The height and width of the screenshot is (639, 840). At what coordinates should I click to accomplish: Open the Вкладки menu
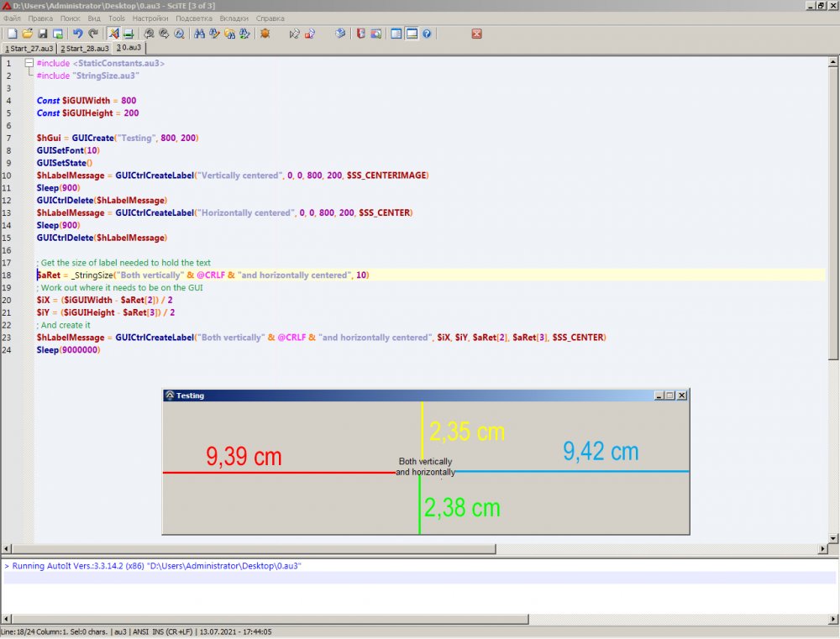[234, 18]
